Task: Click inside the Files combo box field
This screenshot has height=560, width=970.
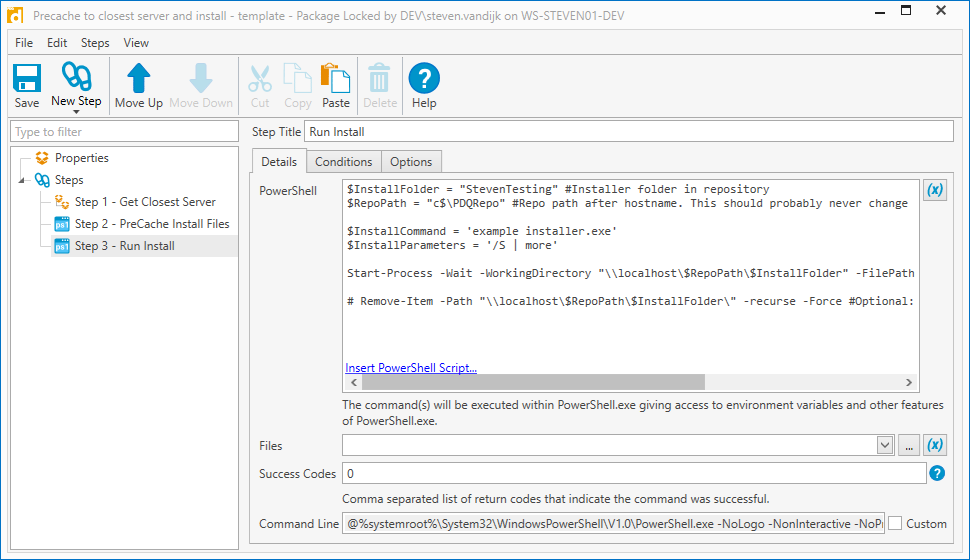Action: click(609, 445)
